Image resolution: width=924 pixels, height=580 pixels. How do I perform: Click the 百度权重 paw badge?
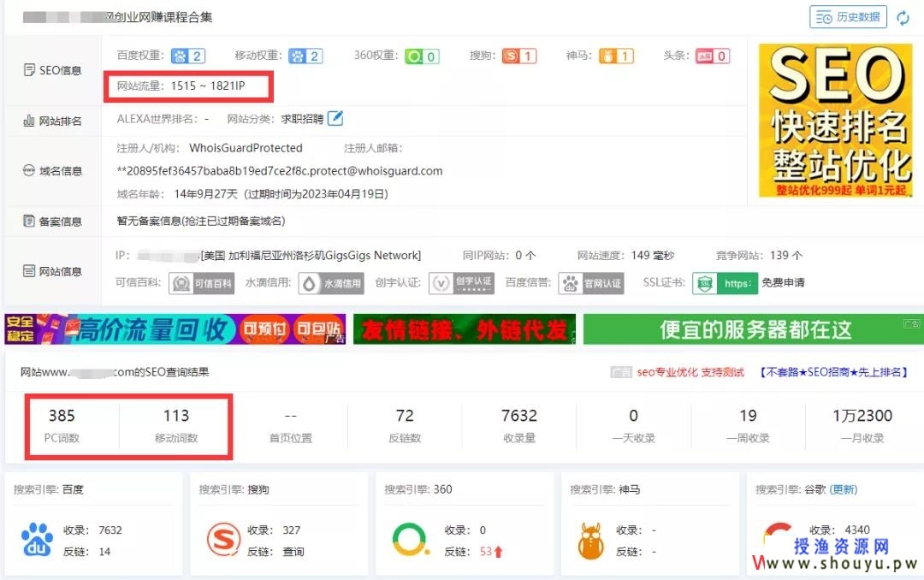tap(188, 56)
